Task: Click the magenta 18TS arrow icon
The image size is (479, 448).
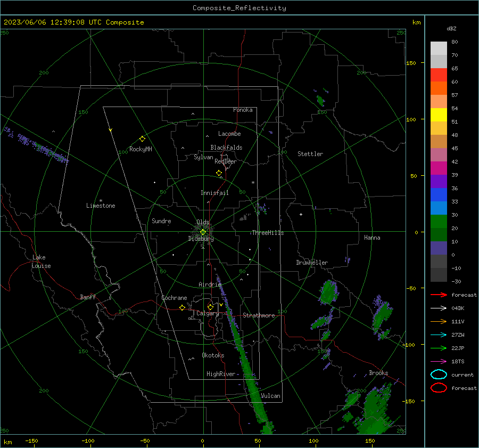Action: [439, 362]
